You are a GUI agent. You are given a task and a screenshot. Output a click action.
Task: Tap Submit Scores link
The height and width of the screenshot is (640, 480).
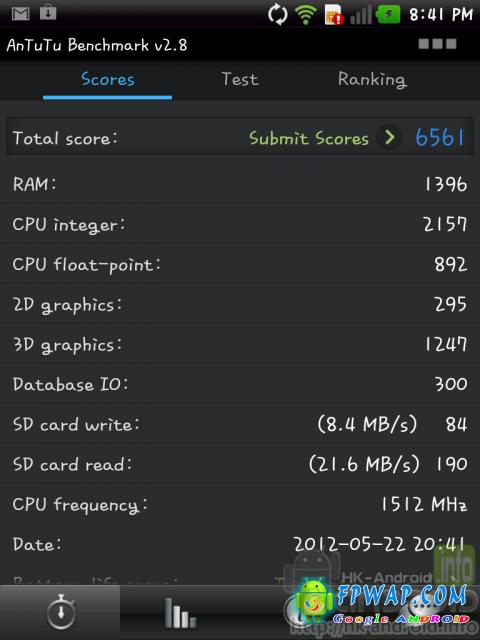[x=309, y=138]
